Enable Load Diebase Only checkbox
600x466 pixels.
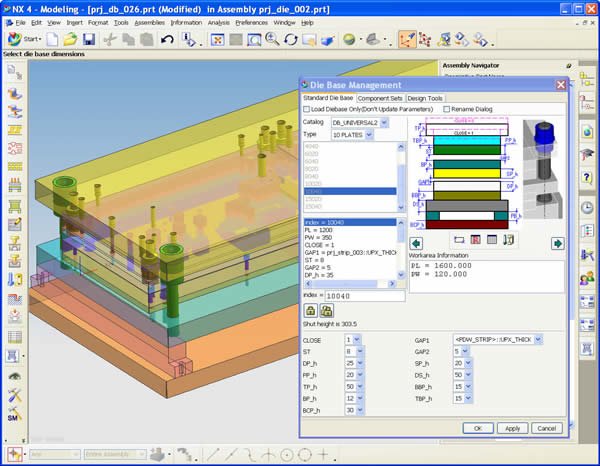click(308, 109)
